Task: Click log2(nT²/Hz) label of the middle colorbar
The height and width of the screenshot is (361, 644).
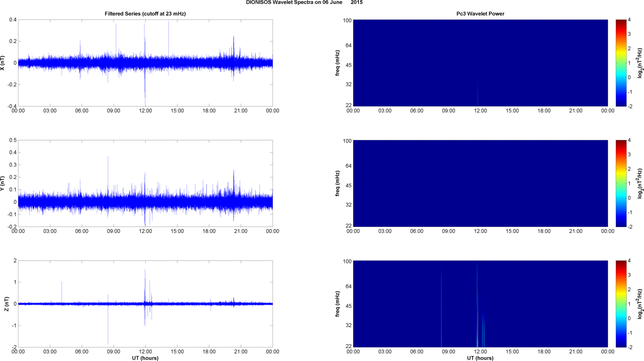Action: [640, 183]
